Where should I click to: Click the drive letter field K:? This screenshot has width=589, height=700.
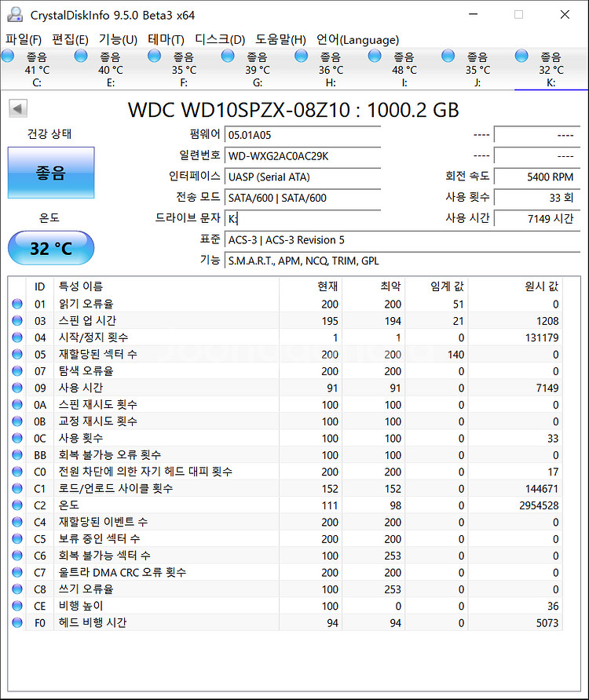pyautogui.click(x=302, y=219)
